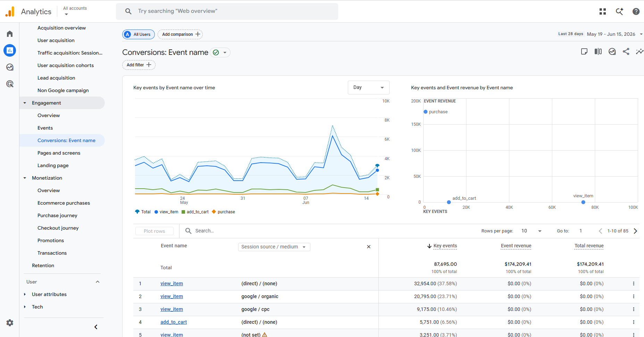This screenshot has width=644, height=337.
Task: Toggle the add_to_cart series in legend
Action: 195,212
